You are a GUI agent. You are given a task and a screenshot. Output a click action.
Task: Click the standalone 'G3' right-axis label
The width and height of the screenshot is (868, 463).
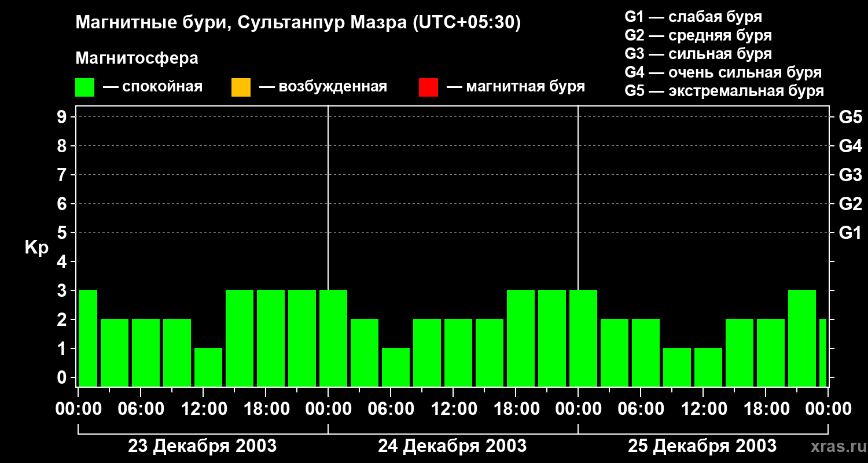click(850, 175)
